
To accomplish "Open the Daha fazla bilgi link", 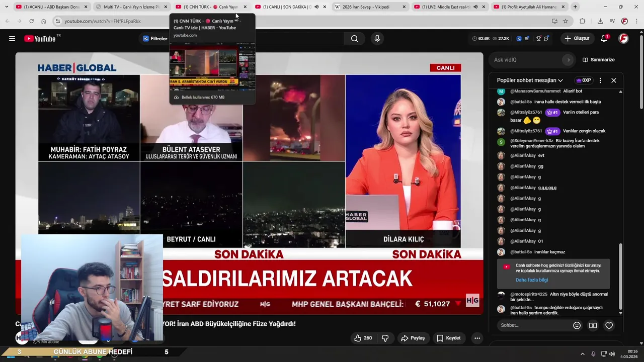I will [x=532, y=280].
